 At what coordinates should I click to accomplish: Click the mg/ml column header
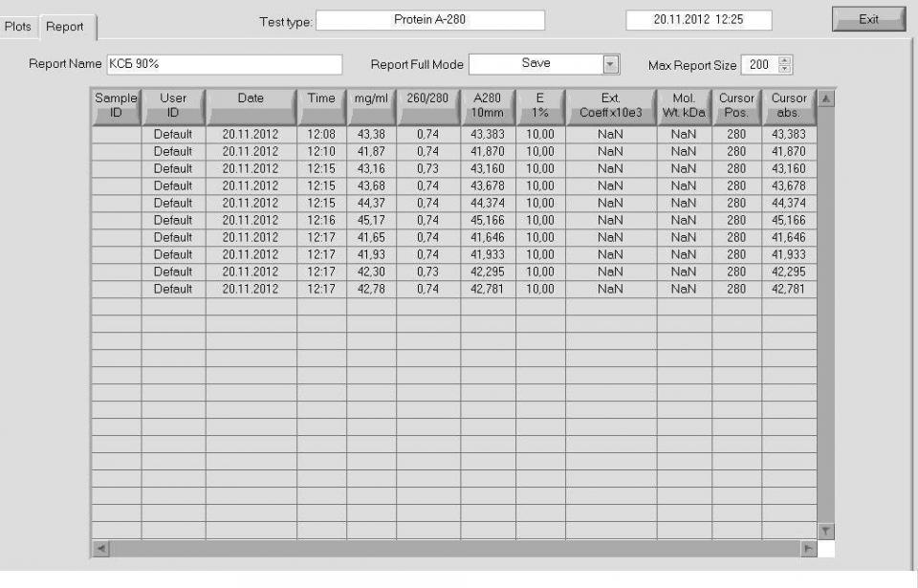(370, 105)
